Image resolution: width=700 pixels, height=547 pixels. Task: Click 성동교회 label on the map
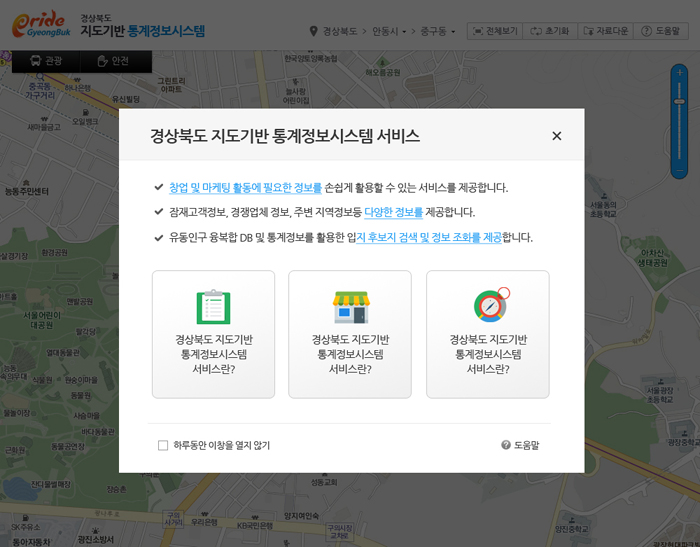324,482
